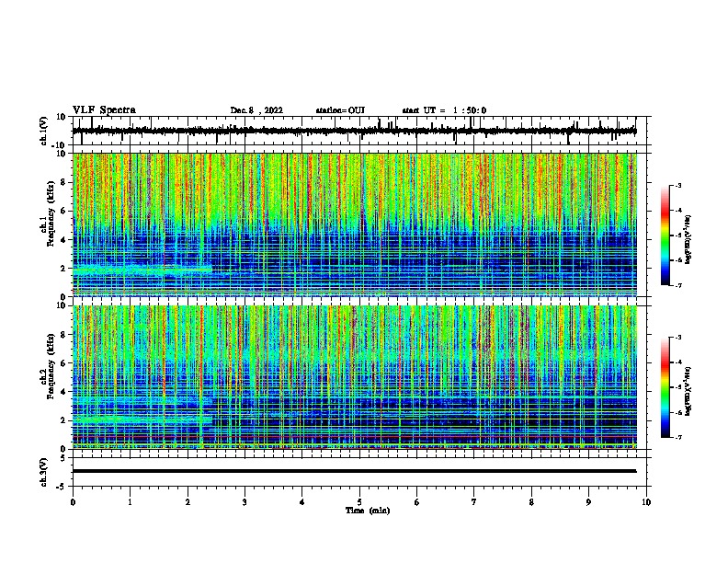The width and height of the screenshot is (728, 563).
Task: Click the "ch.1(V)" axis label of the top panel
Action: pyautogui.click(x=44, y=131)
